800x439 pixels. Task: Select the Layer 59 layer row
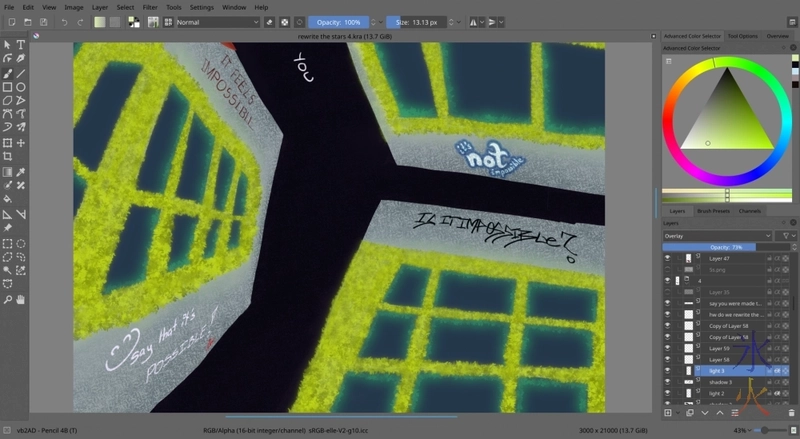coord(720,348)
